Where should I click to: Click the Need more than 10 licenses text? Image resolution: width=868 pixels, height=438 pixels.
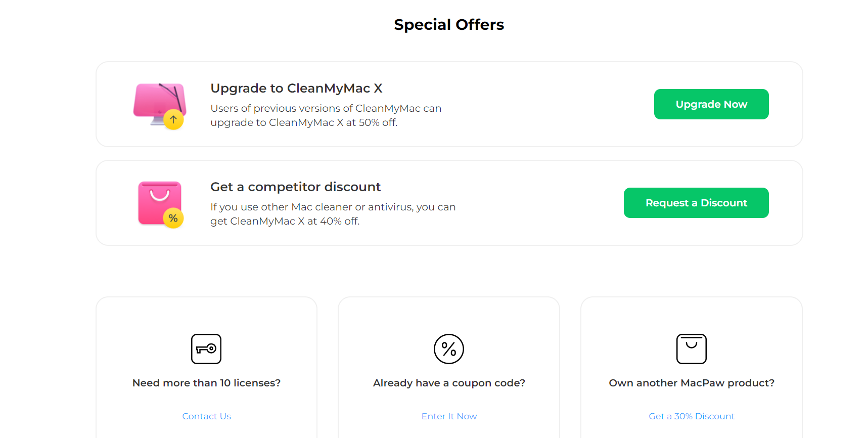coord(206,383)
